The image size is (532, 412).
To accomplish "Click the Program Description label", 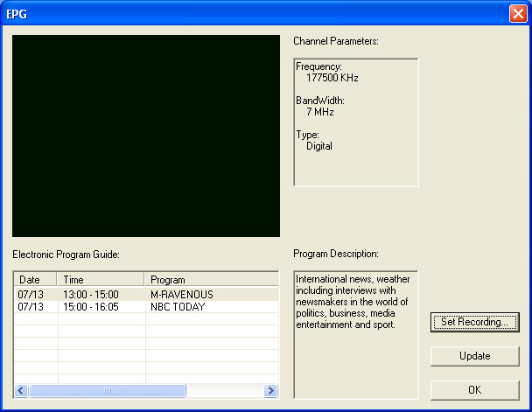I will coord(336,254).
